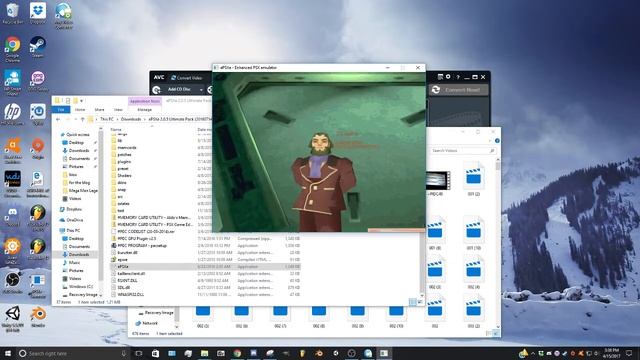Viewport: 640px width, 360px height.
Task: Click the Videos window vertical scrollbar
Action: (x=498, y=245)
